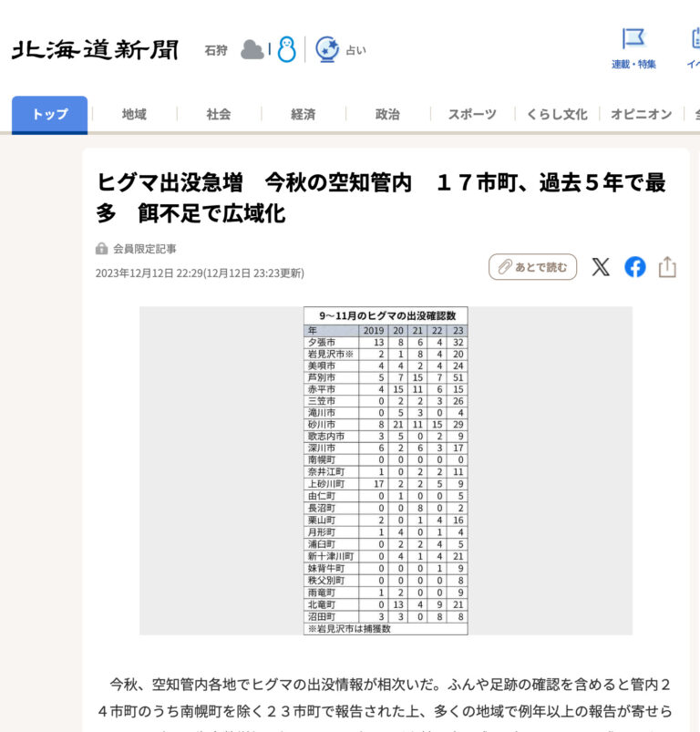Click the cloud weather icon
Viewport: 700px width, 732px height.
coord(252,49)
